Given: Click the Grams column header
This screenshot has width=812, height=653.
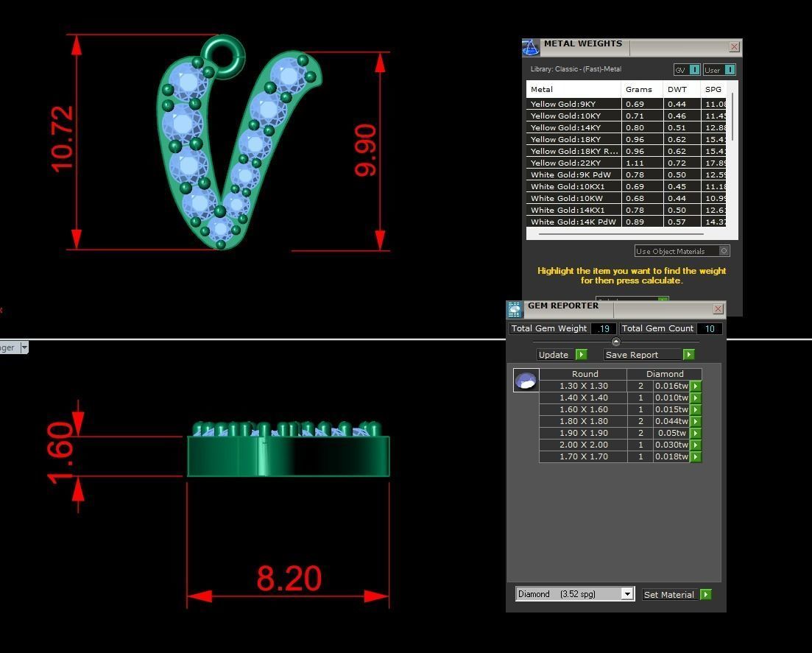Looking at the screenshot, I should point(642,89).
